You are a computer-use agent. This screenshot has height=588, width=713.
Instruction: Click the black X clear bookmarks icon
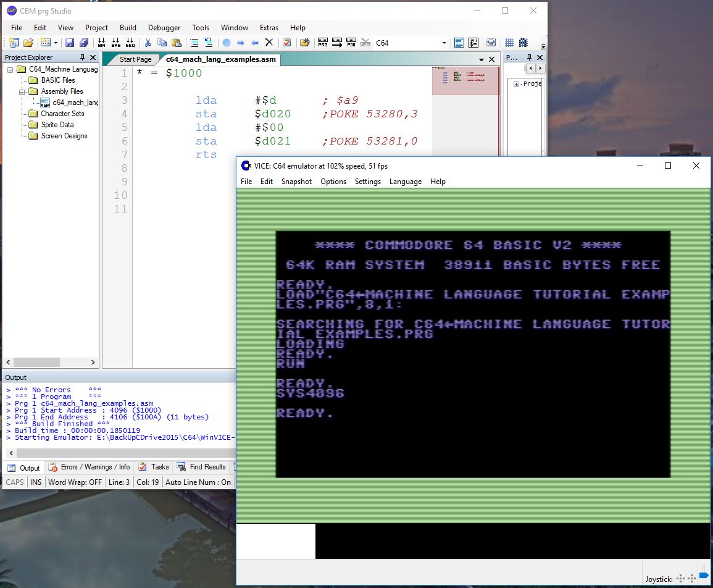[x=269, y=43]
